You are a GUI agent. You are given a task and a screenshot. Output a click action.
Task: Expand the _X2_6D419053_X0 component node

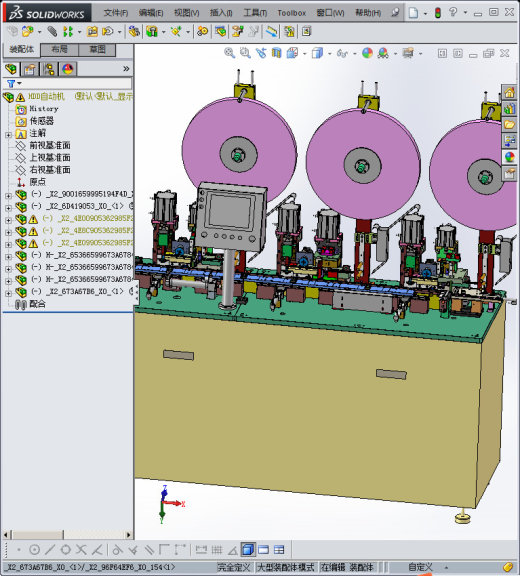coord(8,208)
